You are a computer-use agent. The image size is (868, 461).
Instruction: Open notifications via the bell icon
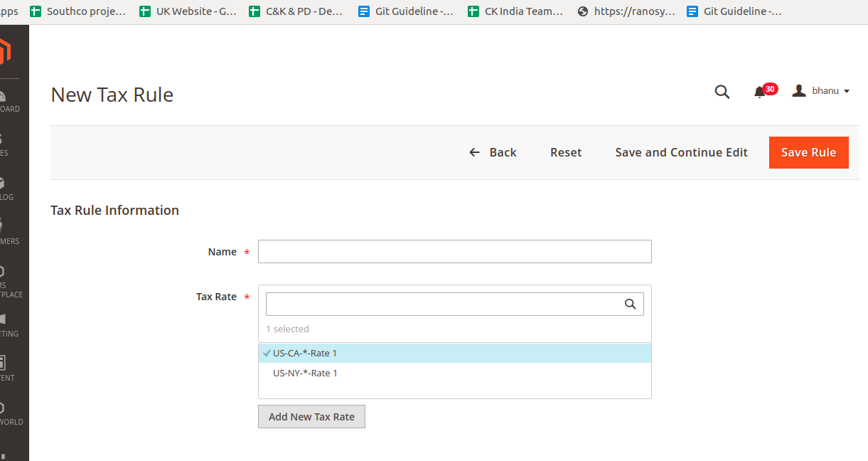point(761,90)
